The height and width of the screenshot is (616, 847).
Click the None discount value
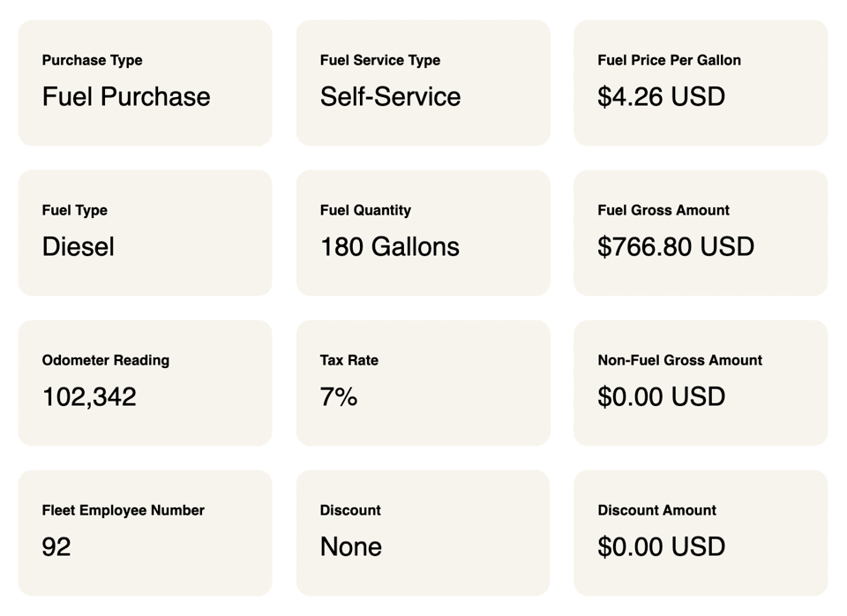tap(350, 546)
